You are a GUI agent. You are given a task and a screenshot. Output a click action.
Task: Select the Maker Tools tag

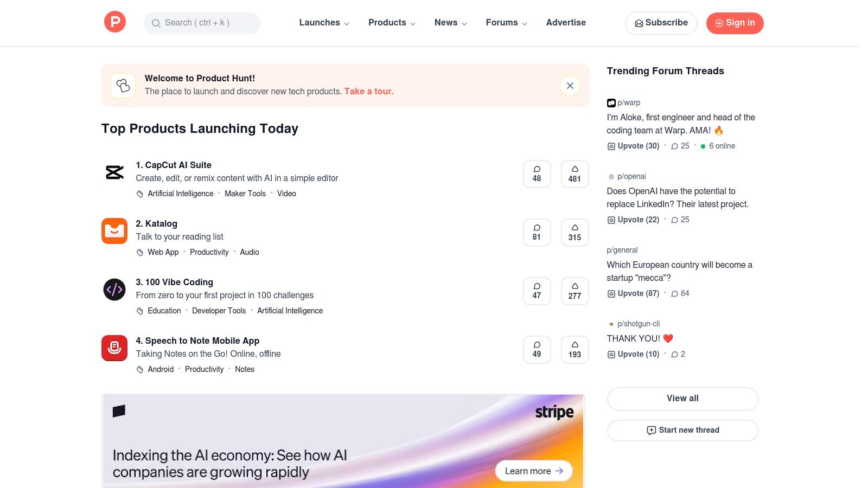[245, 194]
